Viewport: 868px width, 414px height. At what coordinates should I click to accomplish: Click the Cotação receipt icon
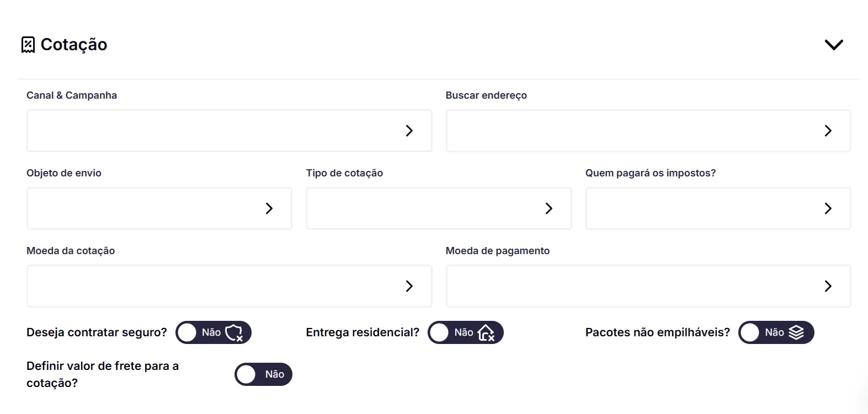pos(28,45)
